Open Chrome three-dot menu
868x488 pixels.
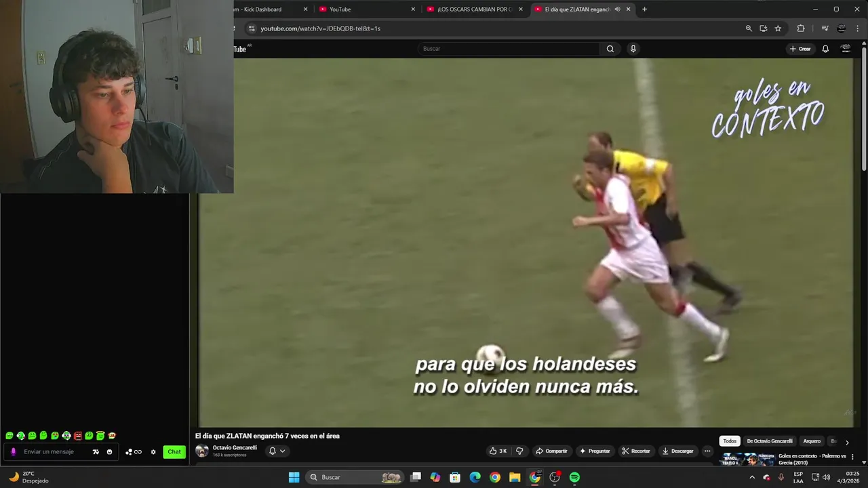click(x=858, y=28)
